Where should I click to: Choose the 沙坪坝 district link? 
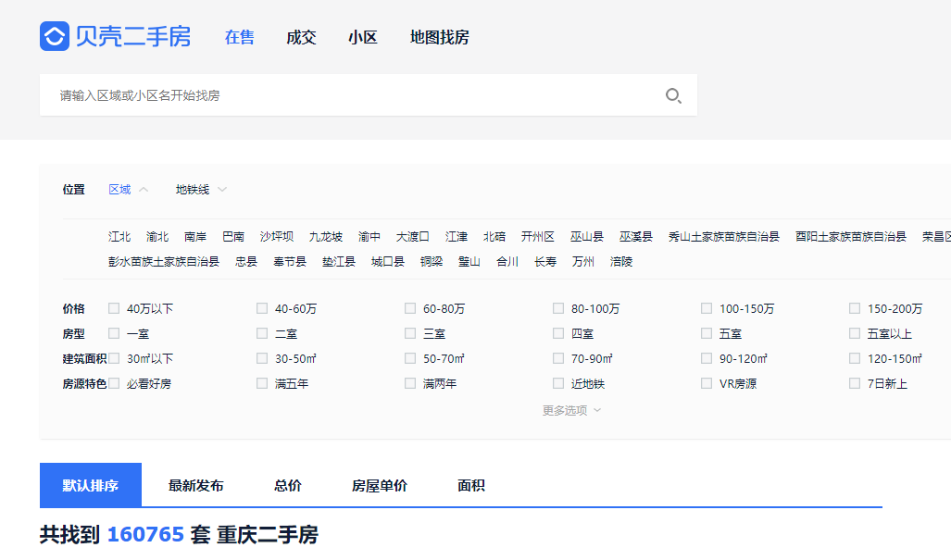coord(276,237)
